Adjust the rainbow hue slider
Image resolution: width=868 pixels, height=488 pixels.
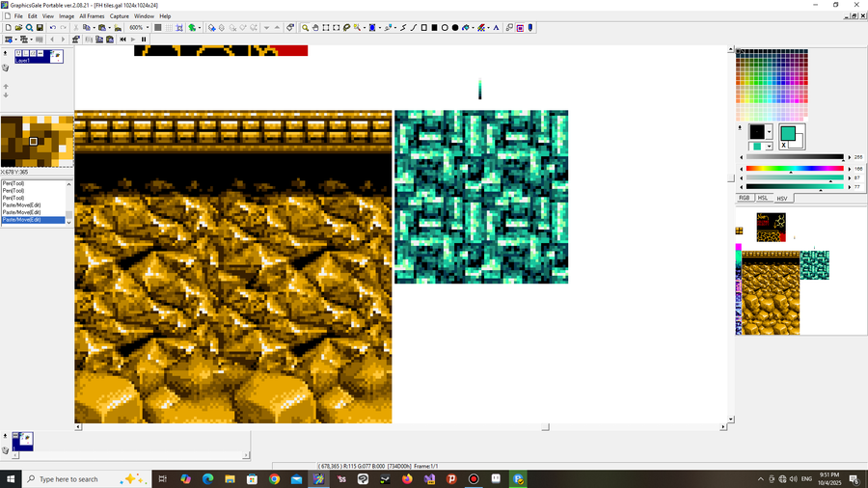[x=795, y=168]
